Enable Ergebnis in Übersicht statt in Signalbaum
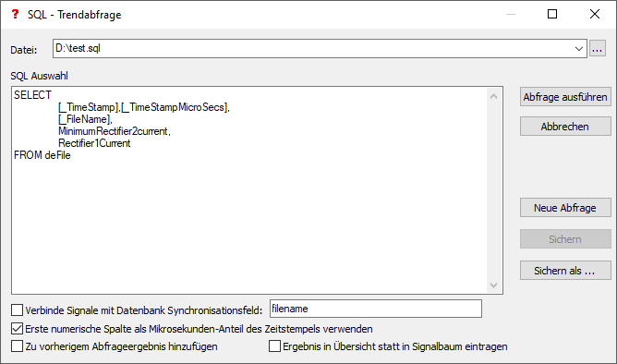The width and height of the screenshot is (617, 364). pyautogui.click(x=274, y=346)
